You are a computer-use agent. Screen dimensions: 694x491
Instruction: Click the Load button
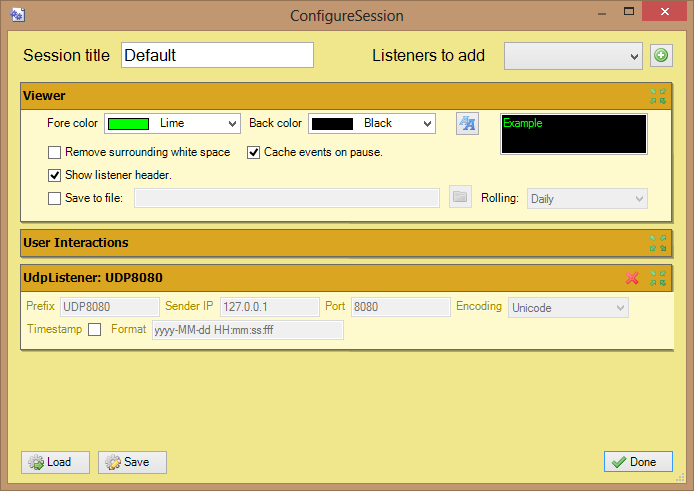(55, 462)
